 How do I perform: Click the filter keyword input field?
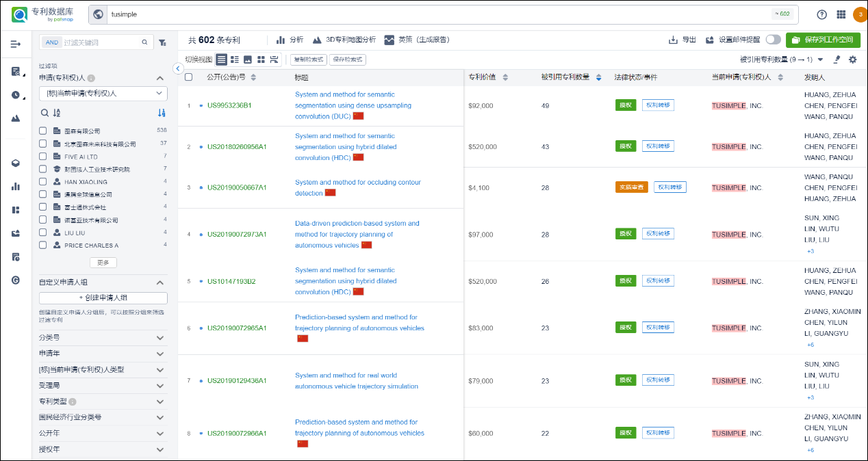pos(100,42)
